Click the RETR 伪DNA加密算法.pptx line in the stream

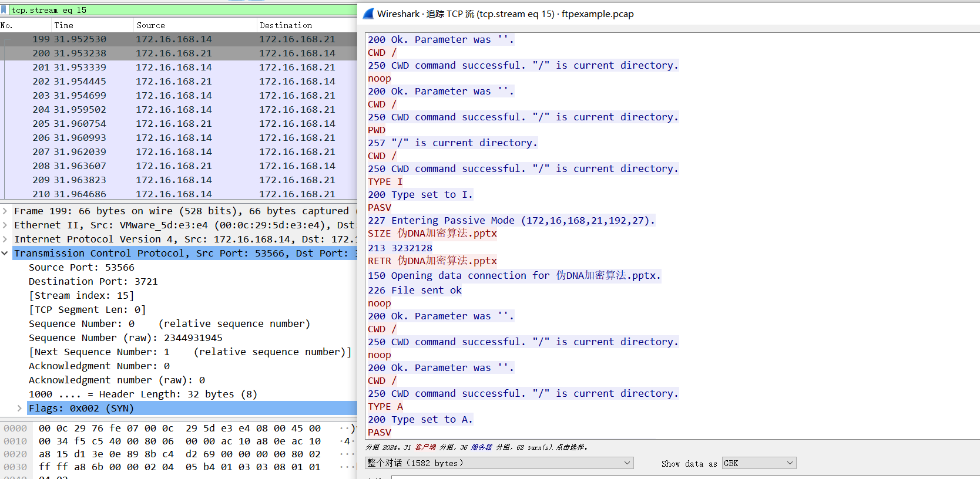coord(432,261)
